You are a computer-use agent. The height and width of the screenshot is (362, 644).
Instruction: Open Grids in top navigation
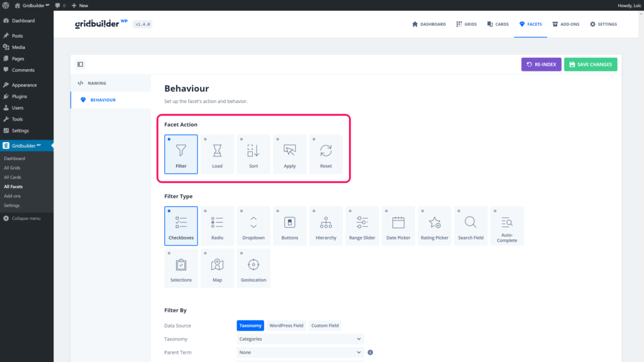pyautogui.click(x=467, y=25)
